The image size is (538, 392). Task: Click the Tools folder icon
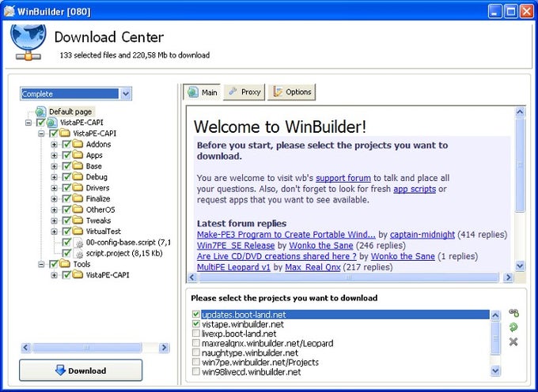tap(65, 264)
